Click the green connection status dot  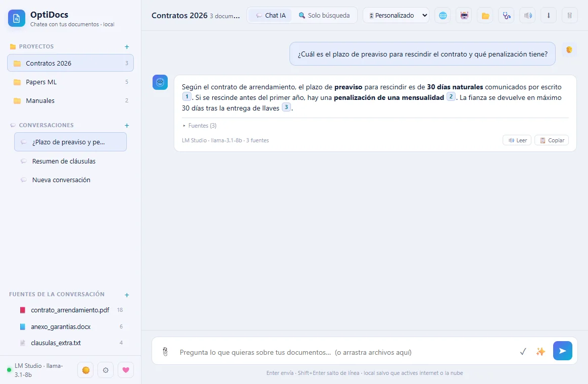[x=9, y=370]
